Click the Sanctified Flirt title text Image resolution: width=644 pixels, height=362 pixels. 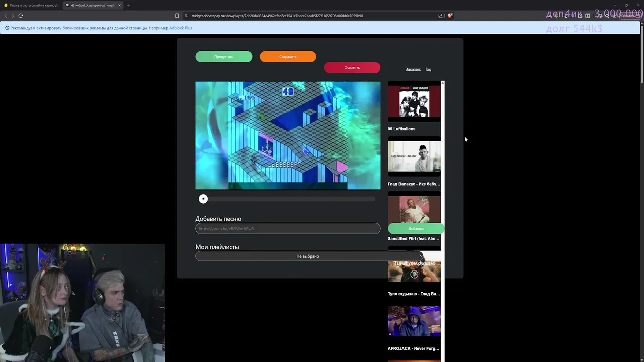pyautogui.click(x=414, y=239)
